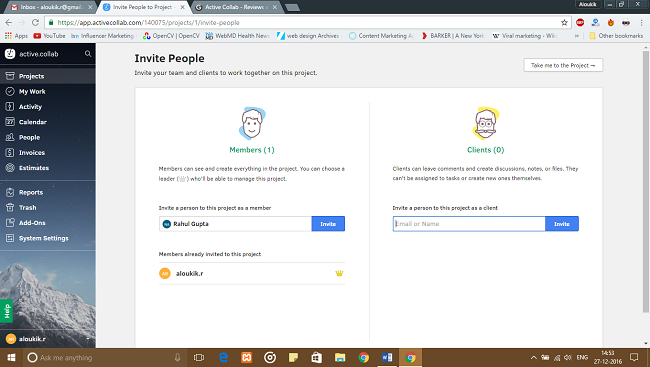
Task: Open Estimates in the sidebar
Action: pos(48,168)
